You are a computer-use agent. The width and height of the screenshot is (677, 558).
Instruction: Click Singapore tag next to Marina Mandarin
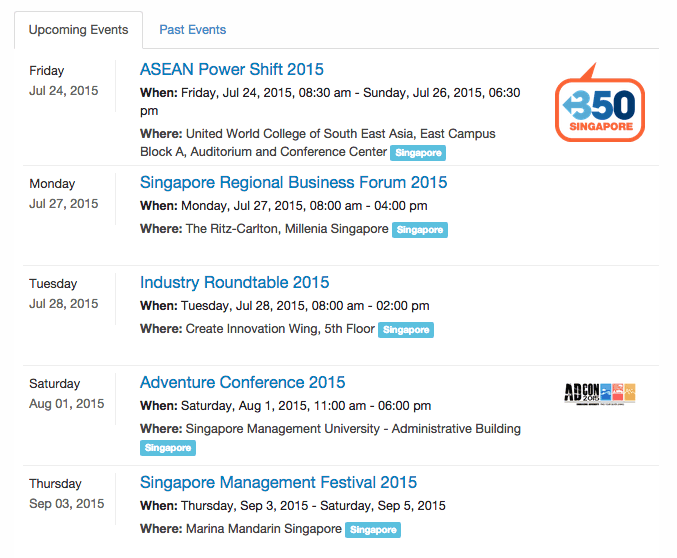point(373,530)
